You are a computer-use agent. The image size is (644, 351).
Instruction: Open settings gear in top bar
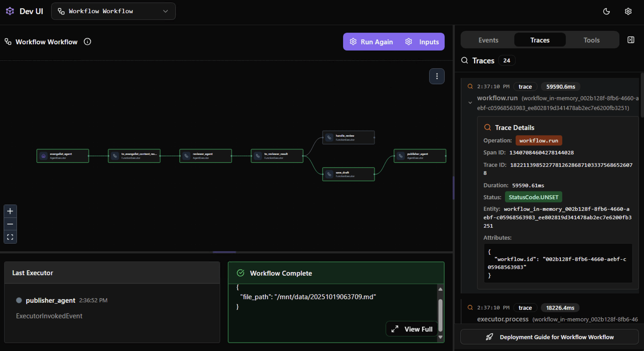[628, 11]
